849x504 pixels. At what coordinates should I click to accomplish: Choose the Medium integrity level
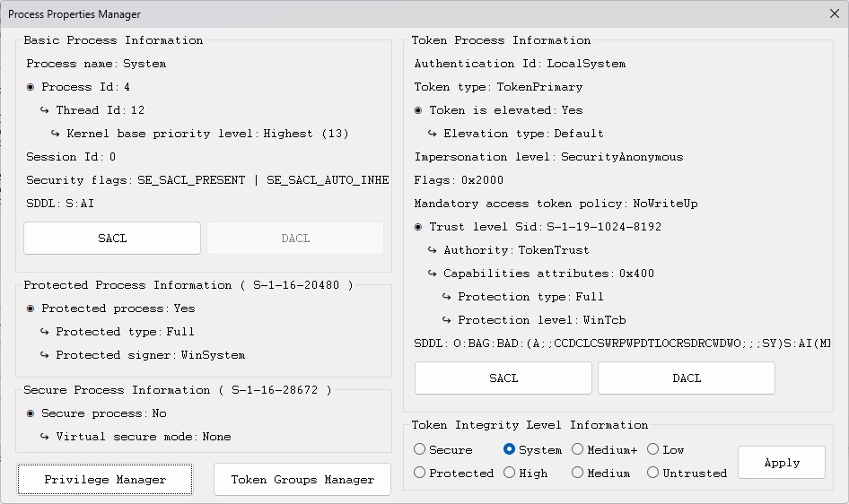click(x=578, y=473)
